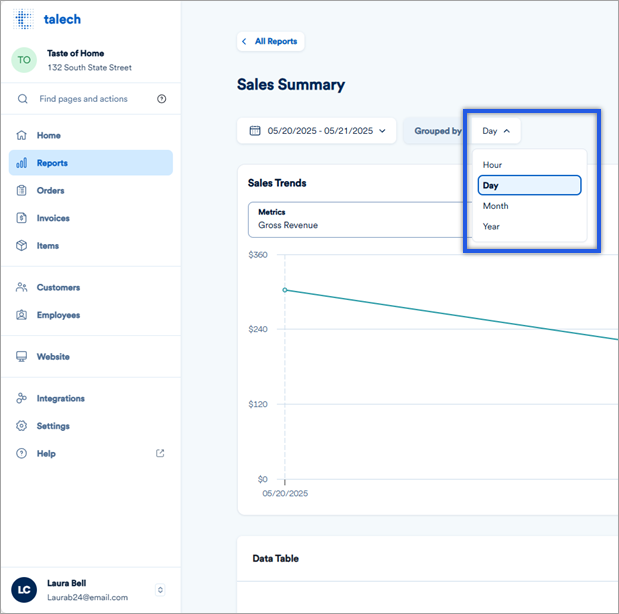The width and height of the screenshot is (619, 614).
Task: Click the 132 South State Street address
Action: coord(90,68)
